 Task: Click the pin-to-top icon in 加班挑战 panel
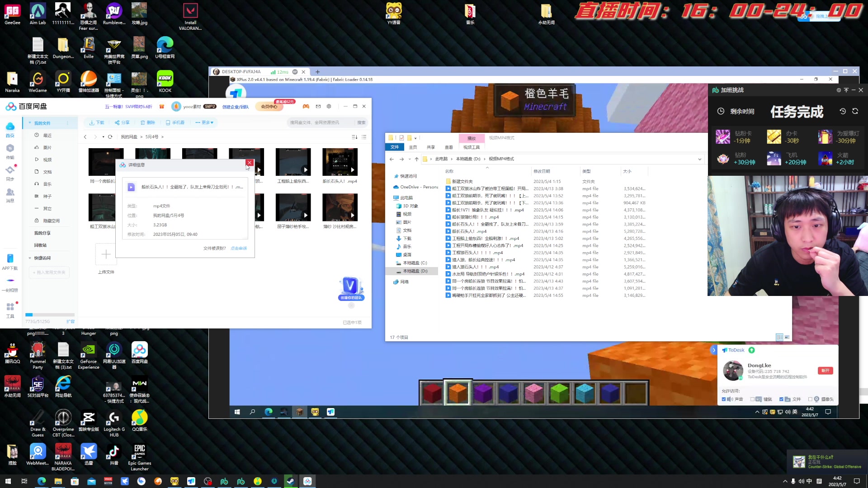(x=846, y=90)
